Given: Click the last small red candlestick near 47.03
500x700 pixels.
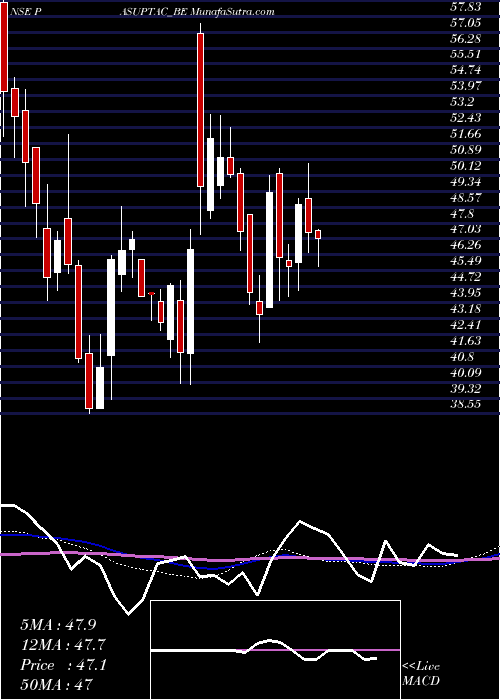Looking at the screenshot, I should point(318,234).
